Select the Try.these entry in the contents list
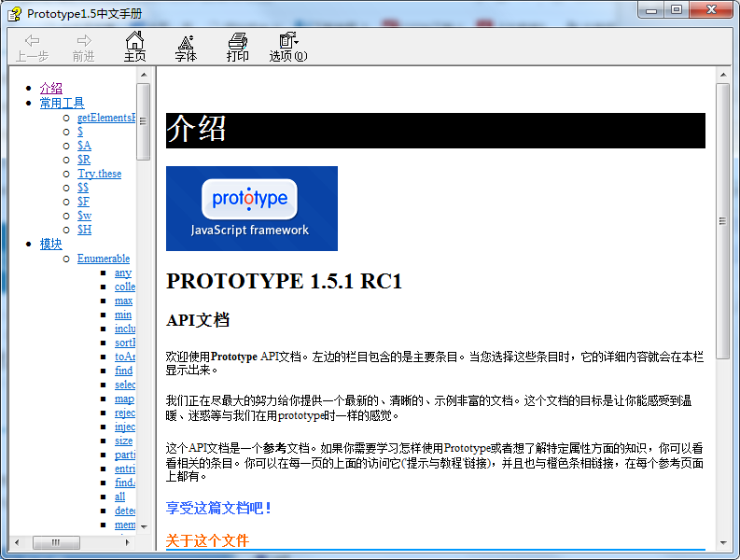Screen dimensions: 740x560 99,174
